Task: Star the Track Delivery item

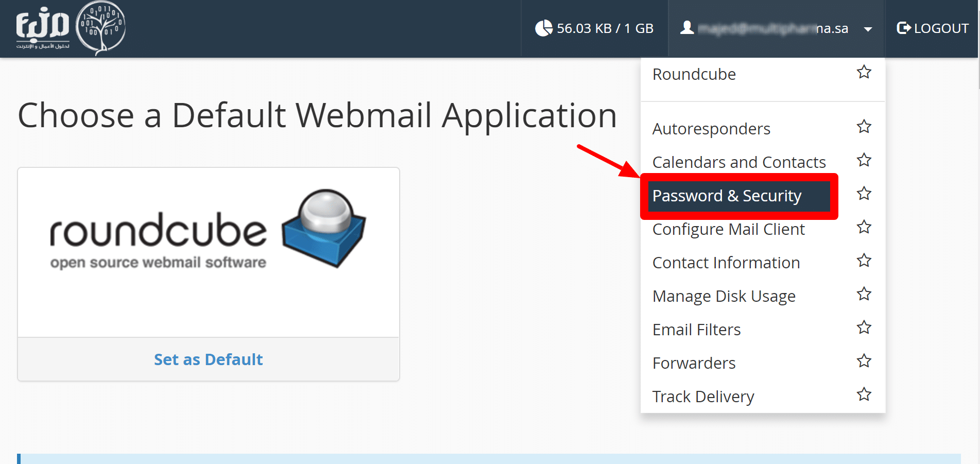Action: point(864,394)
